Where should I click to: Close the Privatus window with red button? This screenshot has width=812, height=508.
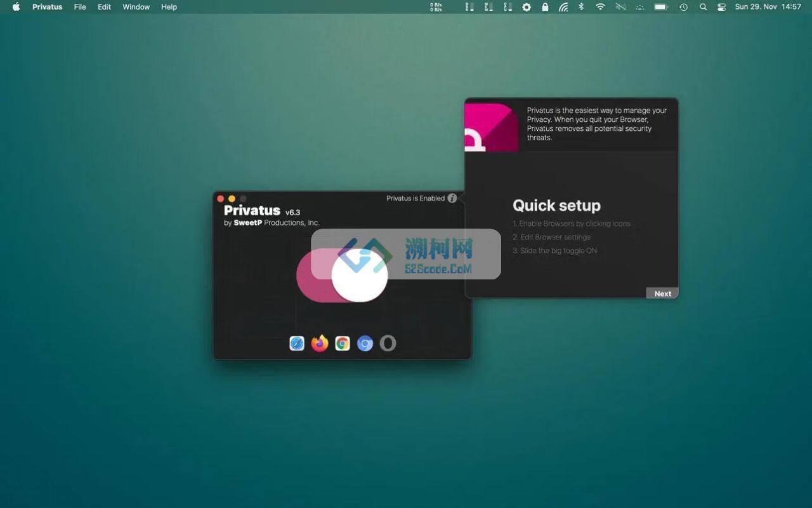[x=221, y=199]
